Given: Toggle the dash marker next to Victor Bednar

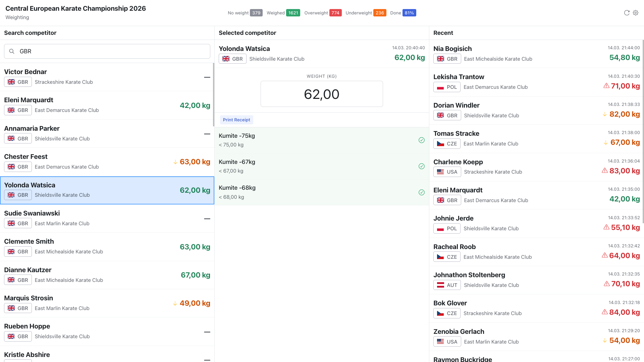Looking at the screenshot, I should pyautogui.click(x=207, y=77).
